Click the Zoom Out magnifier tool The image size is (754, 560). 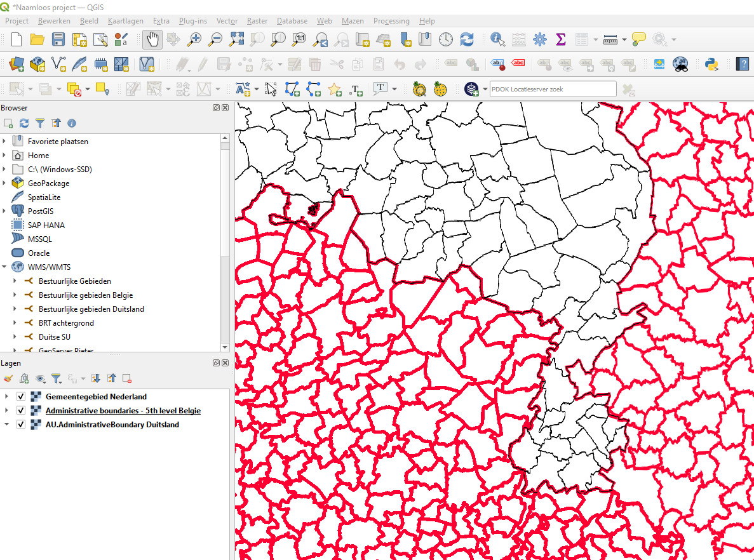point(215,39)
